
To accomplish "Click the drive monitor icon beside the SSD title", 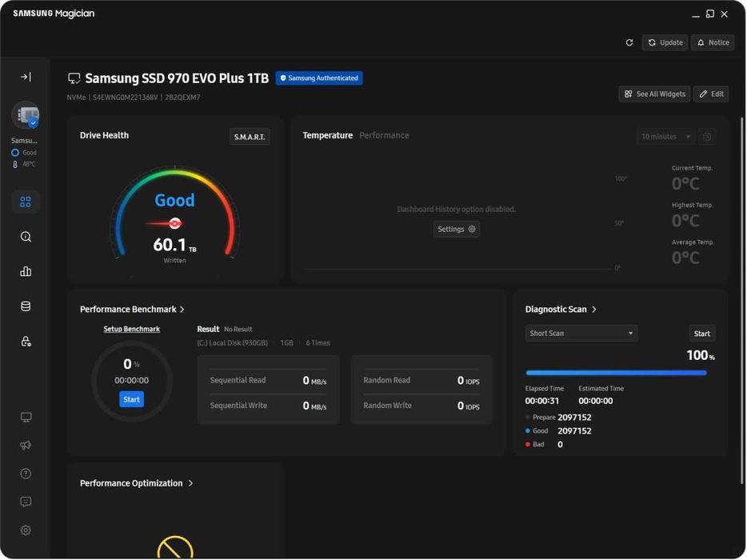I will (74, 78).
